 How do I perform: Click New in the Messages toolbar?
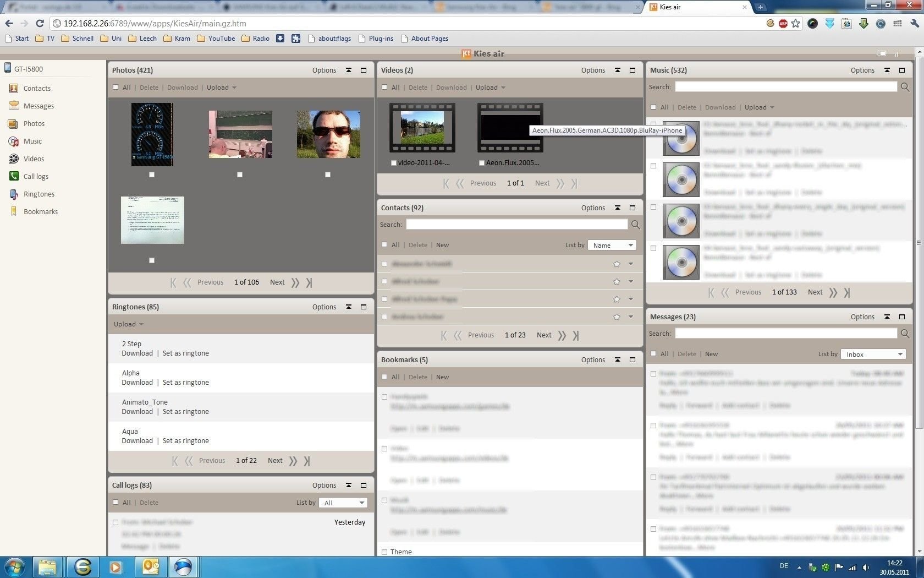coord(711,354)
